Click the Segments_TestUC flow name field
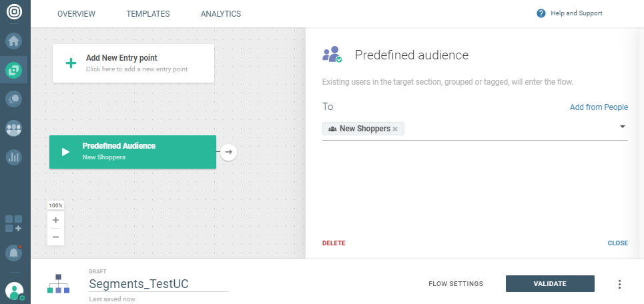 158,283
